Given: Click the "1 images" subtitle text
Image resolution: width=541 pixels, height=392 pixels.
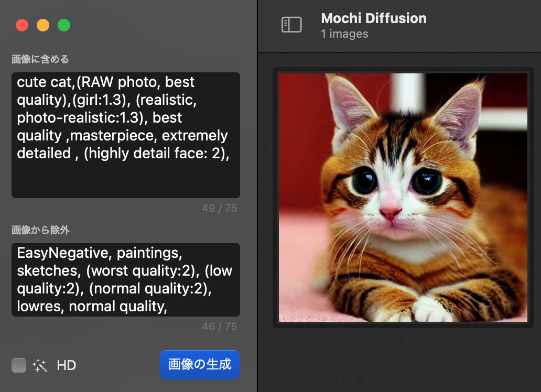Looking at the screenshot, I should click(344, 34).
